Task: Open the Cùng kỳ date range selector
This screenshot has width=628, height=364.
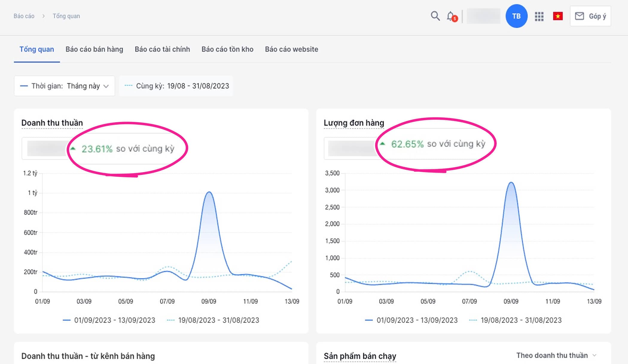Action: click(176, 86)
